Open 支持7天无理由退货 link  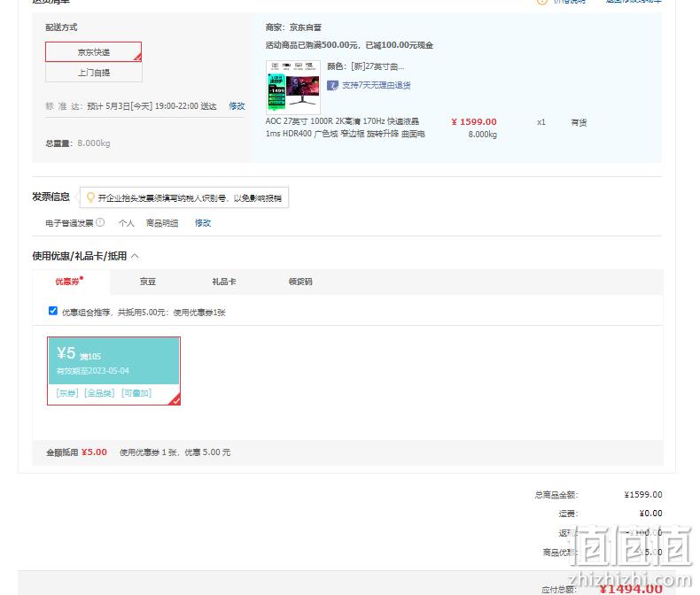click(x=376, y=85)
